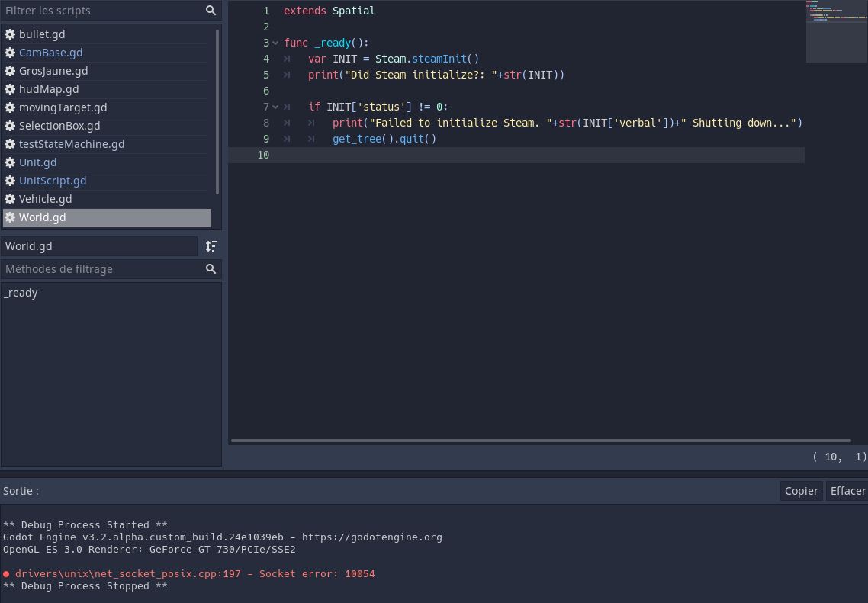The image size is (868, 603).
Task: Click the movingTarget.gd gear icon
Action: [x=10, y=107]
